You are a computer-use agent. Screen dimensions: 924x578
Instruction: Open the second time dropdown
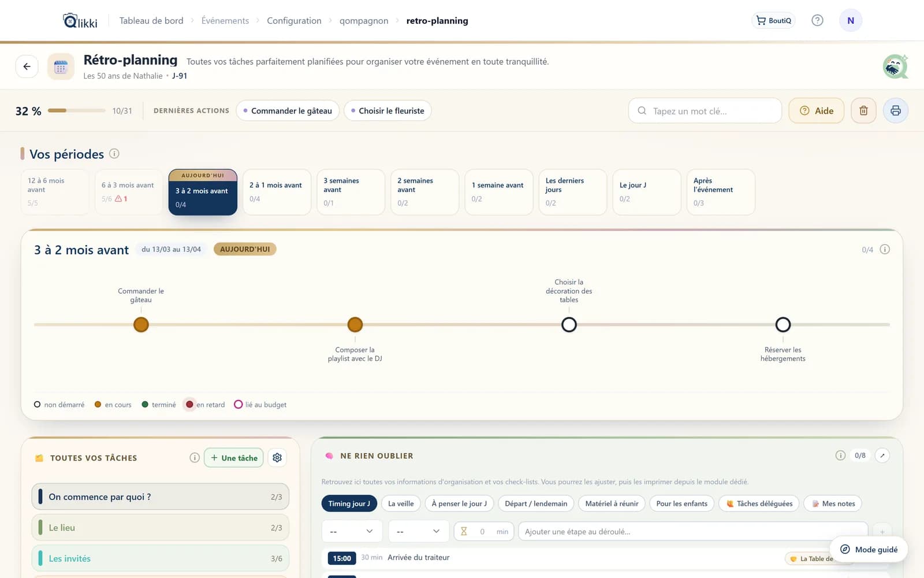tap(419, 531)
